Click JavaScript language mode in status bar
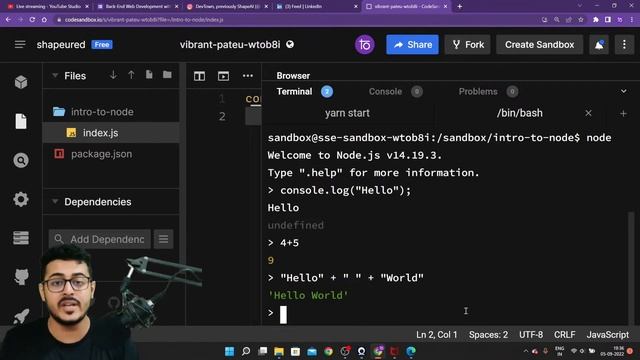Viewport: 640px width, 360px height. [607, 335]
